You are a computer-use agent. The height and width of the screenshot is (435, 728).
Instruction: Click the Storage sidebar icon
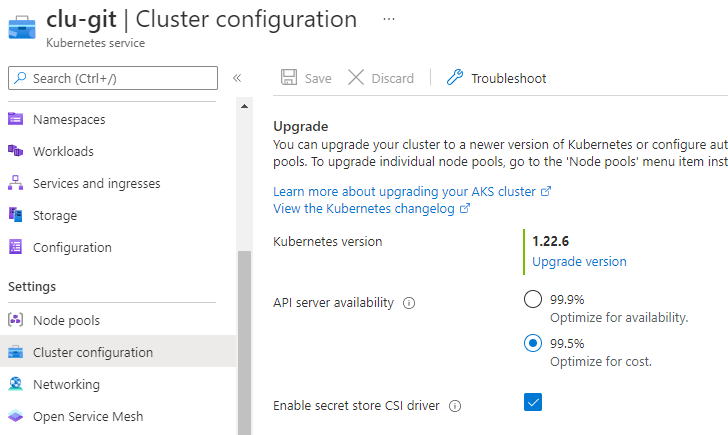pos(15,215)
